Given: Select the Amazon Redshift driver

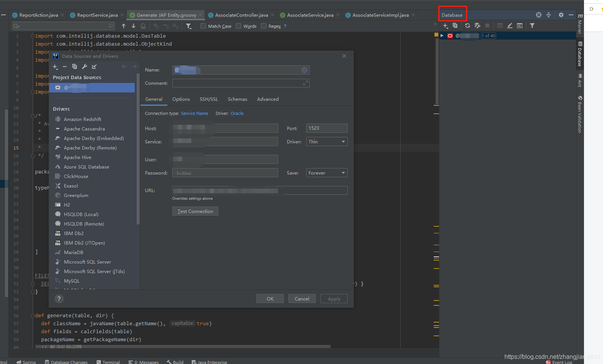Looking at the screenshot, I should (83, 119).
